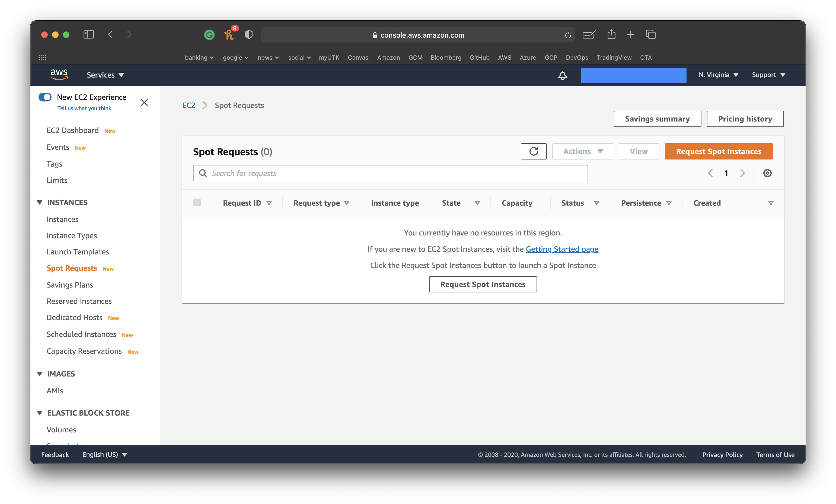Go to previous page arrow in pagination
Viewport: 836px width, 504px height.
[x=710, y=173]
